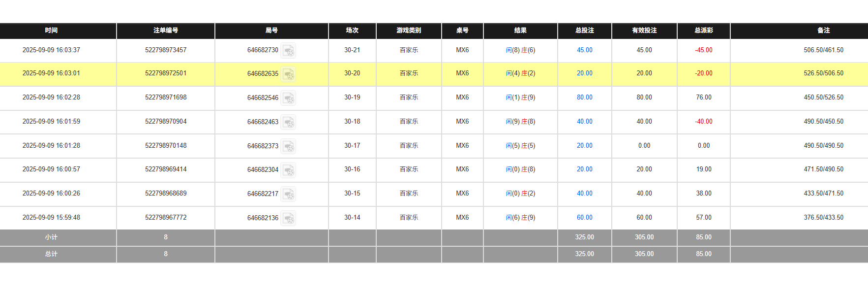Open the replay for round 646682463
Viewport: 868px width, 295px height.
[x=289, y=123]
